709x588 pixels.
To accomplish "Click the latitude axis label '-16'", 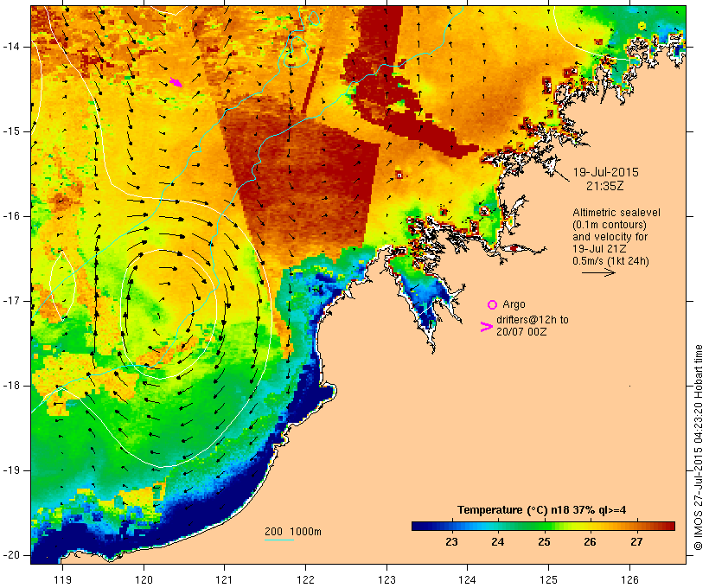I will point(11,216).
